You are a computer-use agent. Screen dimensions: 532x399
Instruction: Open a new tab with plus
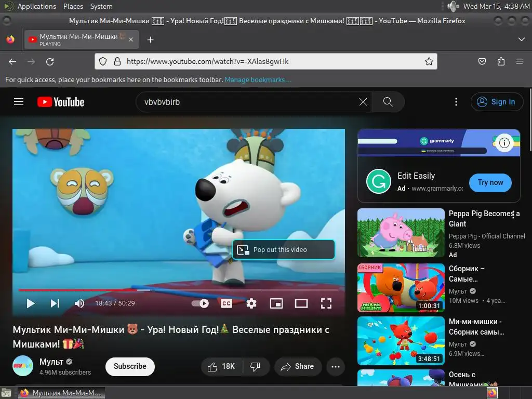(x=150, y=40)
